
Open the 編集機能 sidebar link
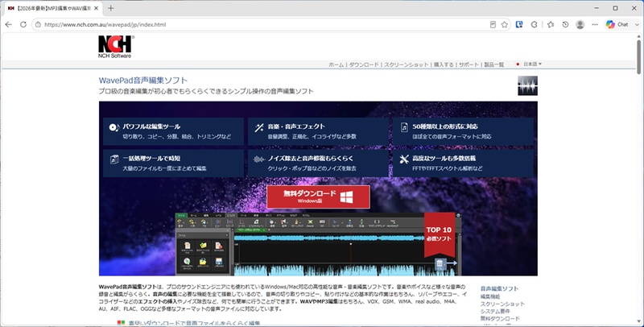pos(490,296)
